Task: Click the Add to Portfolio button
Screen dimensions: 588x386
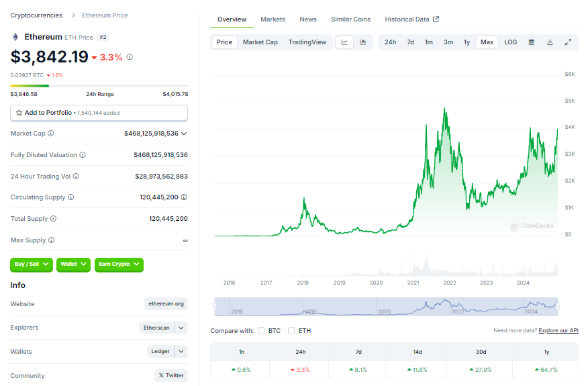Action: (x=99, y=113)
